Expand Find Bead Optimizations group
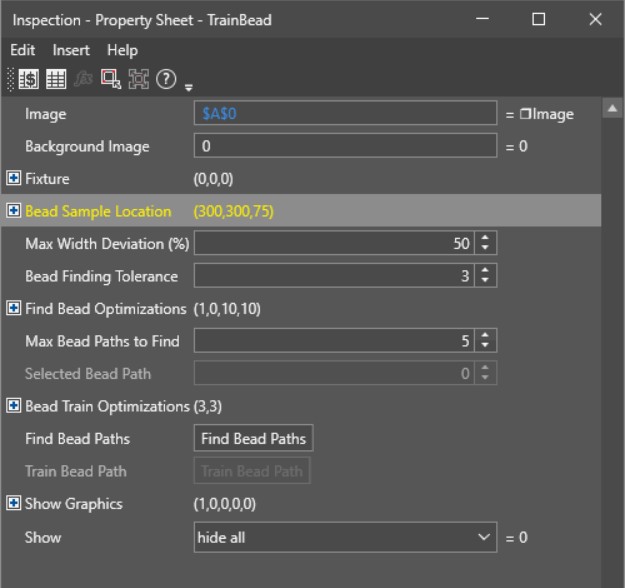Image resolution: width=625 pixels, height=588 pixels. (x=14, y=309)
